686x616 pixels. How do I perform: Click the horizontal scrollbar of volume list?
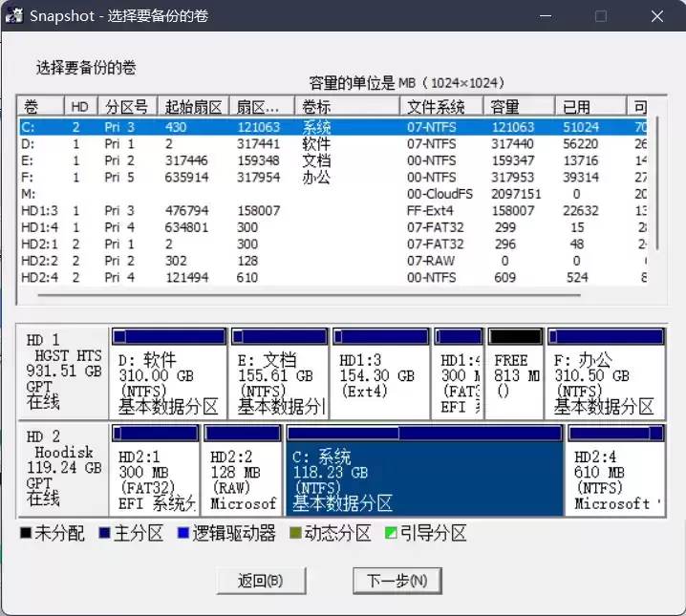[x=310, y=295]
